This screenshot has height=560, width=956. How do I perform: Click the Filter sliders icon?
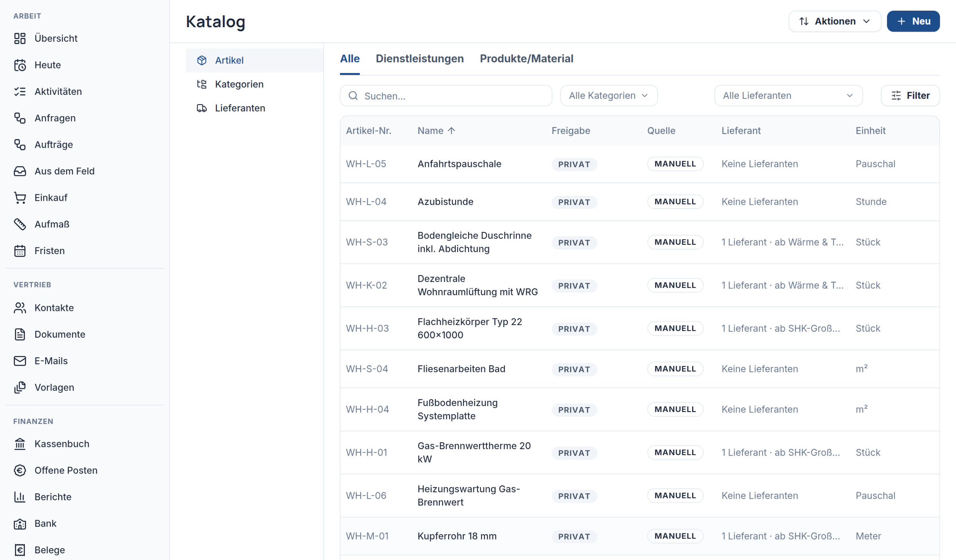[896, 96]
